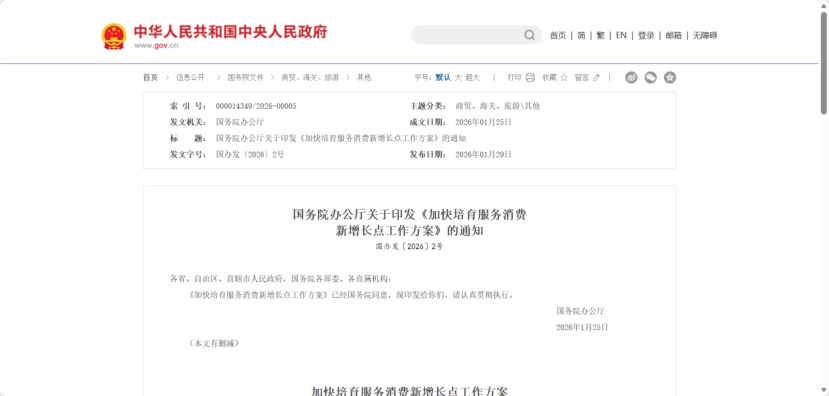Click 打印 text button
This screenshot has width=829, height=396.
[514, 78]
